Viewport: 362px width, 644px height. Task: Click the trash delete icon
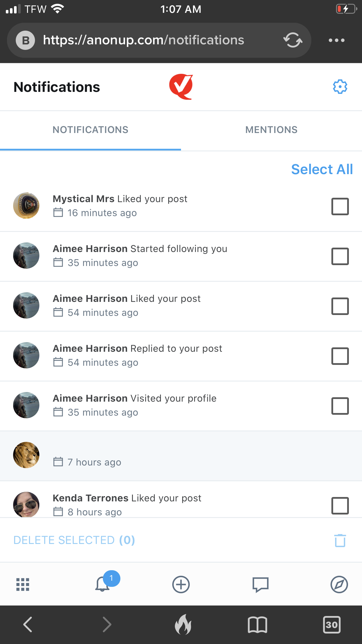340,540
